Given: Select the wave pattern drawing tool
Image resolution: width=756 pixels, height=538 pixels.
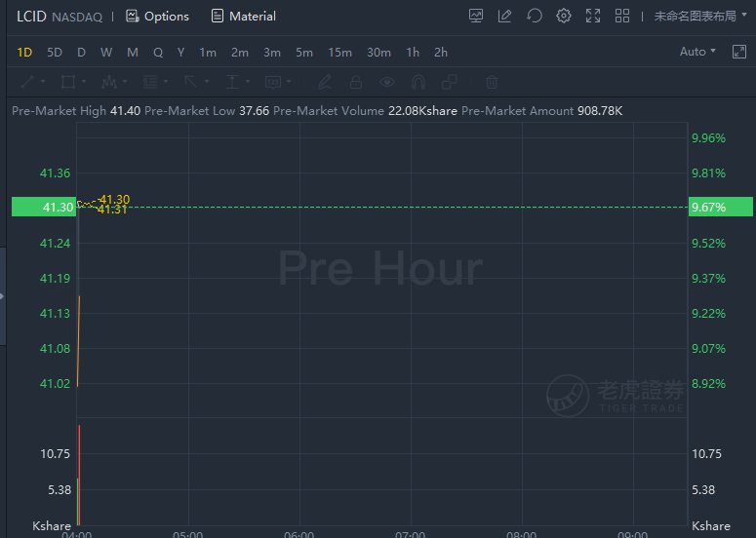Looking at the screenshot, I should pos(109,82).
